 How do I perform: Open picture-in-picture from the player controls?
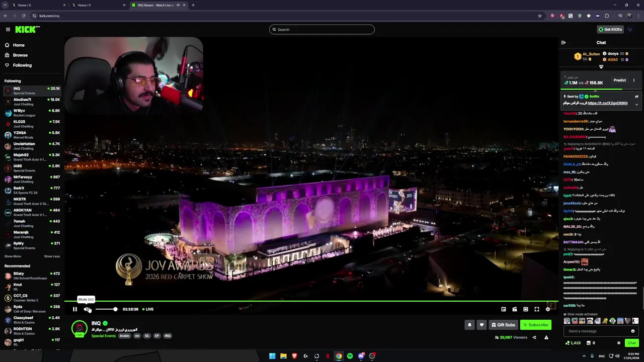(504, 309)
